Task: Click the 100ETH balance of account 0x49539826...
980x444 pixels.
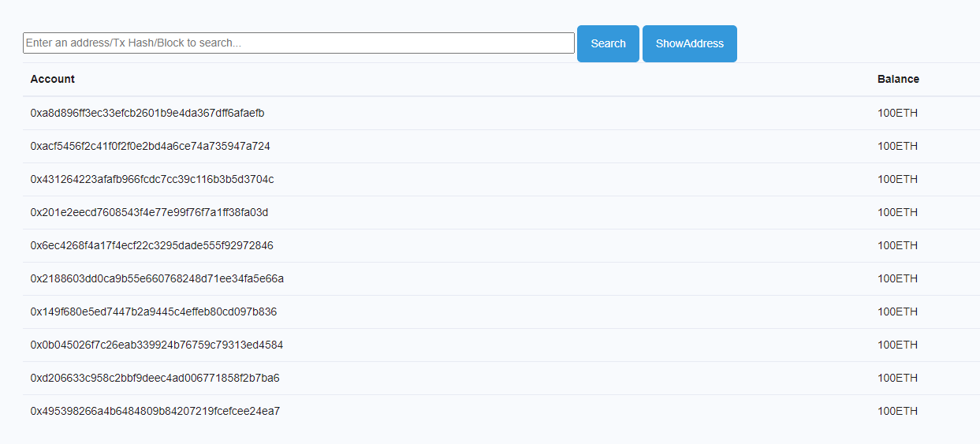Action: tap(897, 411)
